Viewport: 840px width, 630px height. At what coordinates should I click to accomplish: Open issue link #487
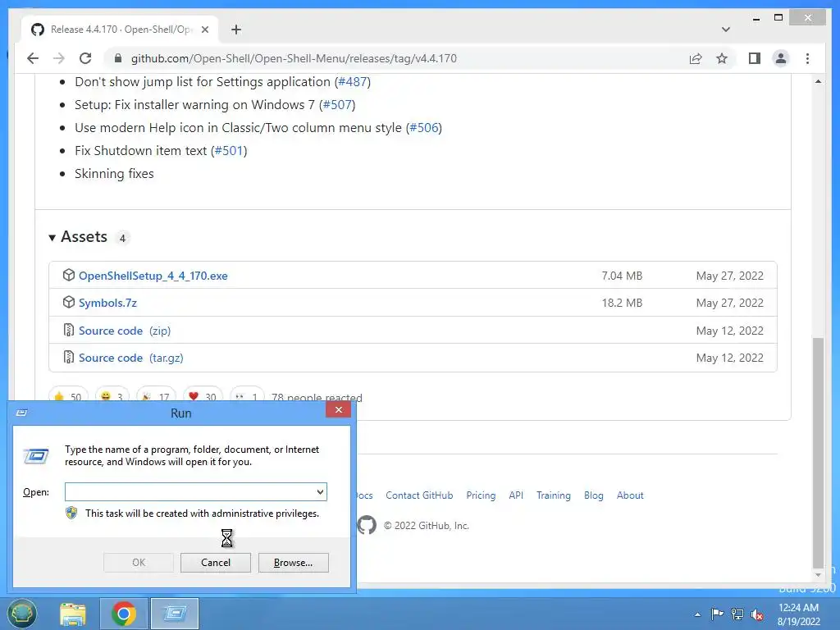click(x=353, y=82)
